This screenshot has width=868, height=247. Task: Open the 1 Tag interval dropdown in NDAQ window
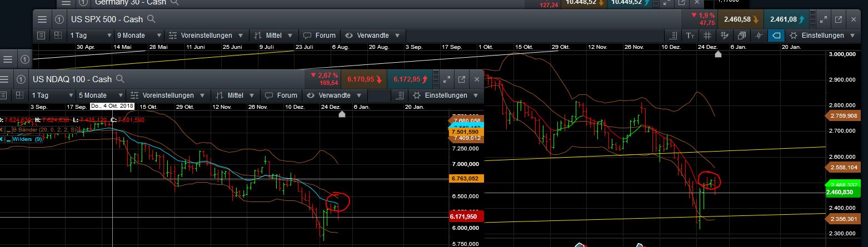coord(51,95)
